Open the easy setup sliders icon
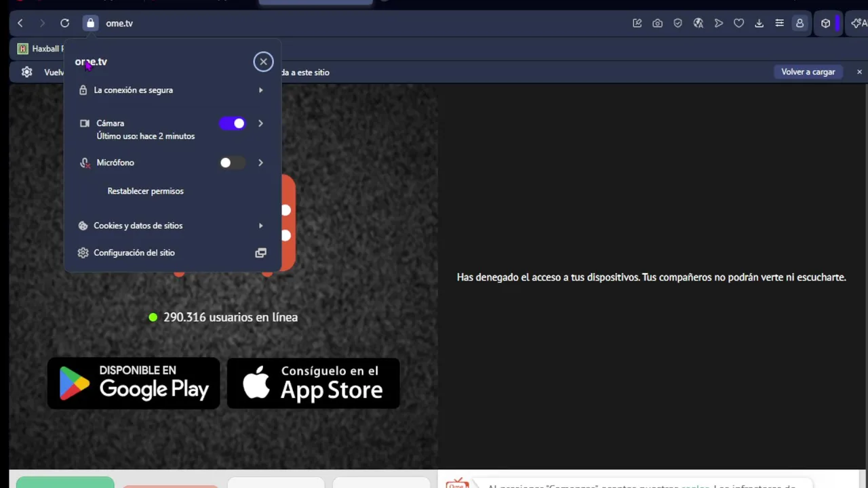Screen dimensions: 868x488 pos(779,23)
